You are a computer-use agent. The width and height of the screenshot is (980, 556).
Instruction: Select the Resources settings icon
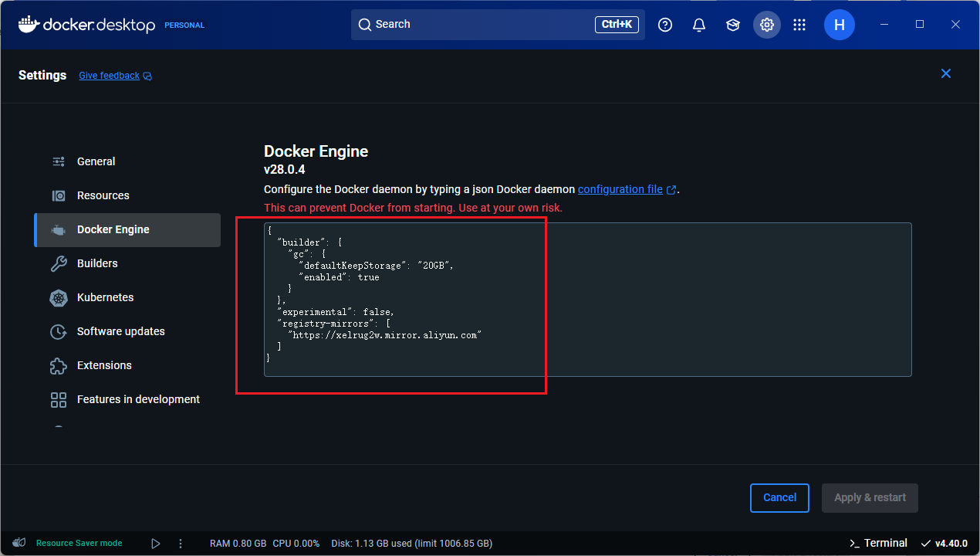(x=58, y=195)
